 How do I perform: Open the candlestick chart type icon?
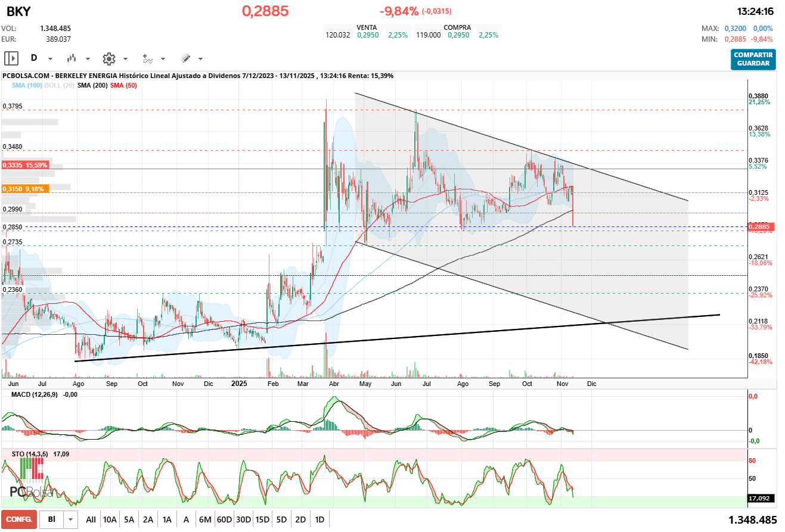(72, 58)
